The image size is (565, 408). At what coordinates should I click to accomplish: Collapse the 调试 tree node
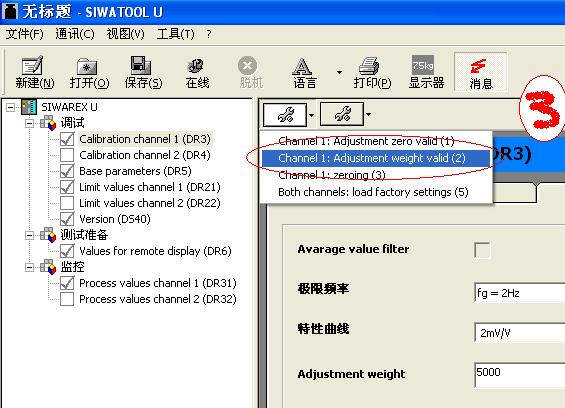tap(30, 124)
